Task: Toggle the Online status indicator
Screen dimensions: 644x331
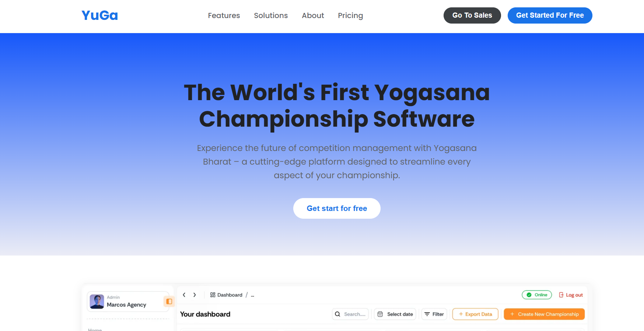Action: [537, 295]
